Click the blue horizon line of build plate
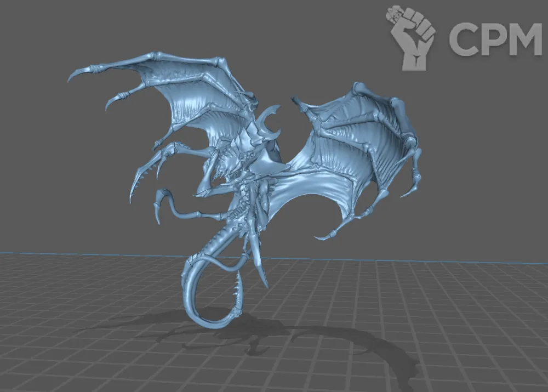The image size is (548, 392). [x=82, y=254]
